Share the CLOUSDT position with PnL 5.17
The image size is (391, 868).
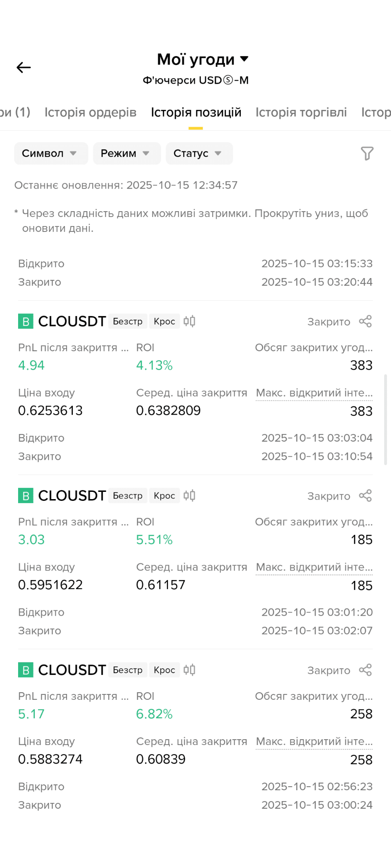(365, 670)
